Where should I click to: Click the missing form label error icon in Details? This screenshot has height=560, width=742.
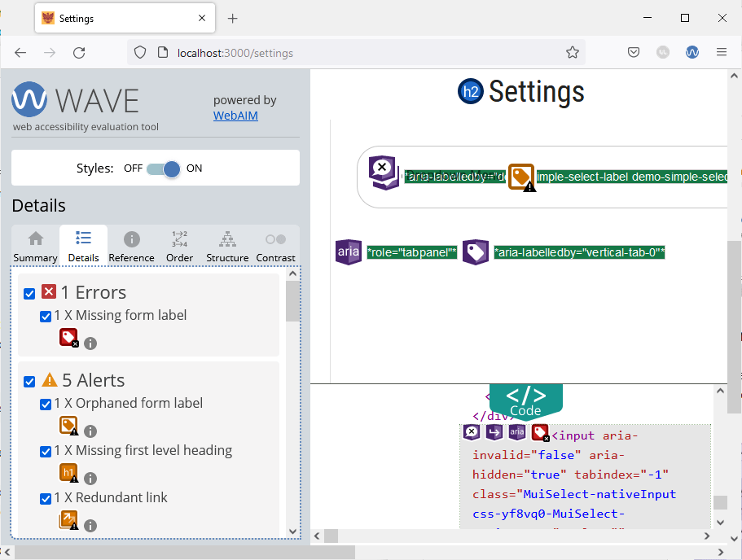click(x=68, y=338)
